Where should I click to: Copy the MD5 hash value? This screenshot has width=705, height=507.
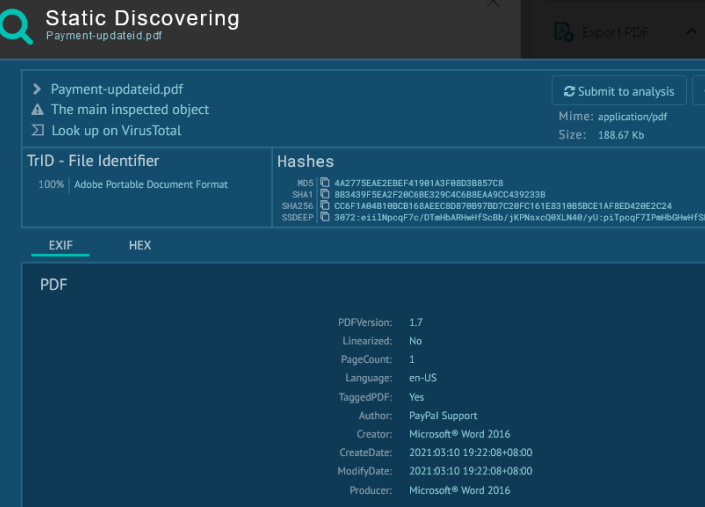324,182
